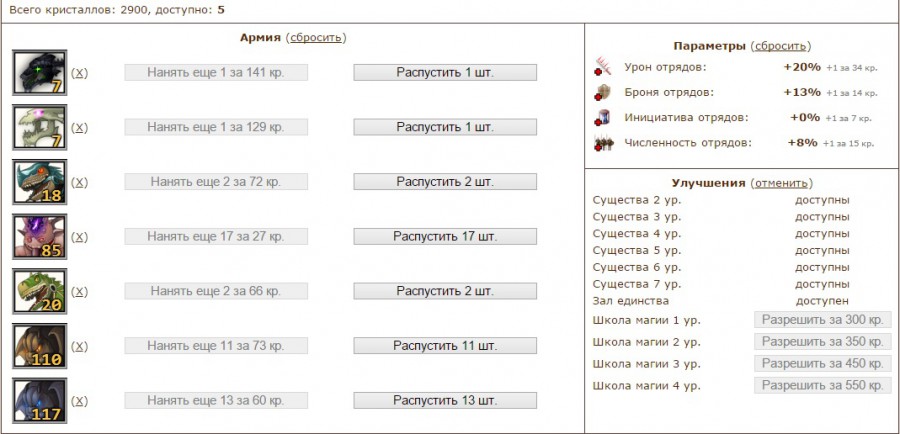Screen dimensions: 900x434
Task: Select the teal hydra creature with 18 units
Action: (x=39, y=182)
